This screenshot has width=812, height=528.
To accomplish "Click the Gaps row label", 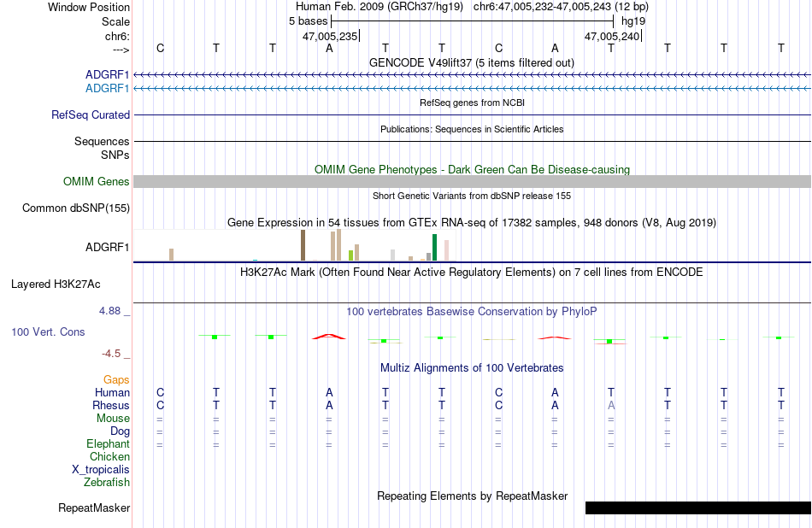I will click(x=116, y=380).
